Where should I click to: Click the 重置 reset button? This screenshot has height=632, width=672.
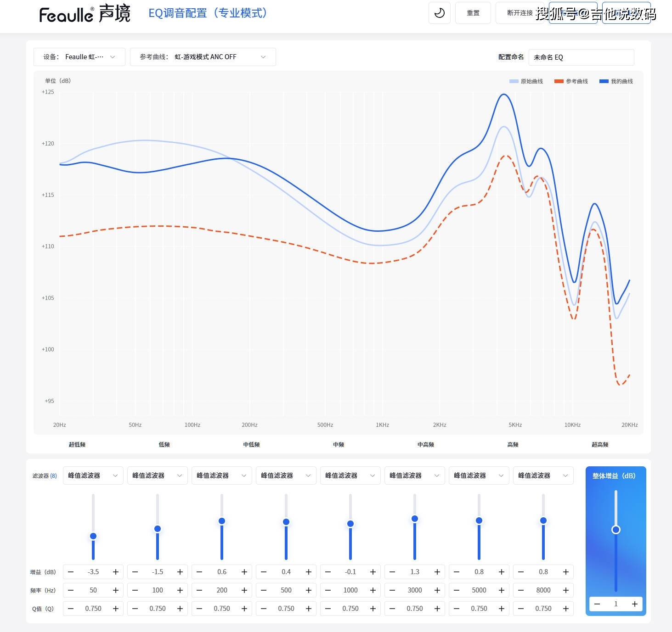tap(473, 13)
